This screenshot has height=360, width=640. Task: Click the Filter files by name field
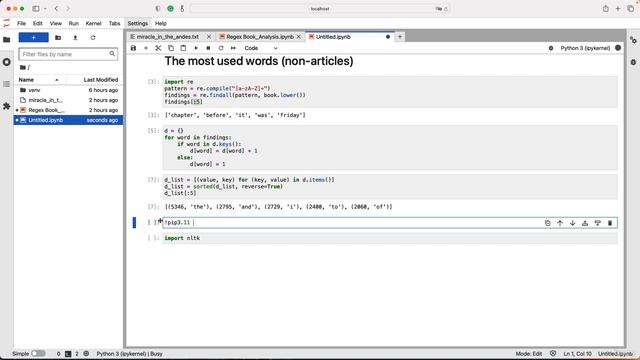pos(68,54)
